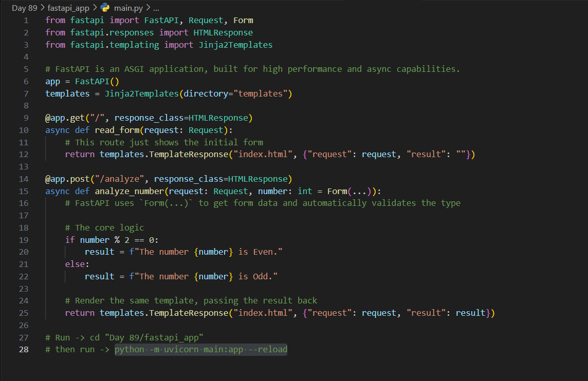
Task: Select 'main.py' in the breadcrumb
Action: tap(128, 8)
